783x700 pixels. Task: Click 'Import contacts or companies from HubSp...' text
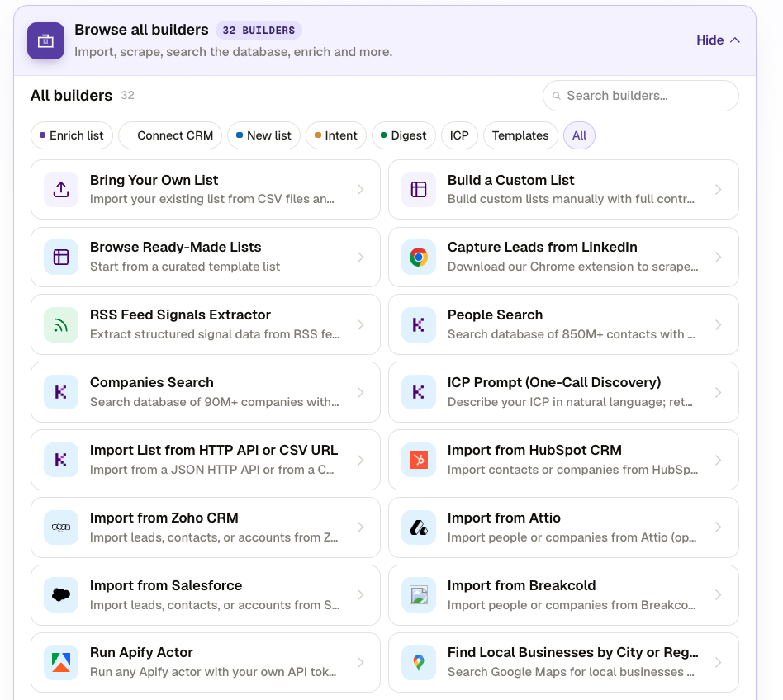572,470
